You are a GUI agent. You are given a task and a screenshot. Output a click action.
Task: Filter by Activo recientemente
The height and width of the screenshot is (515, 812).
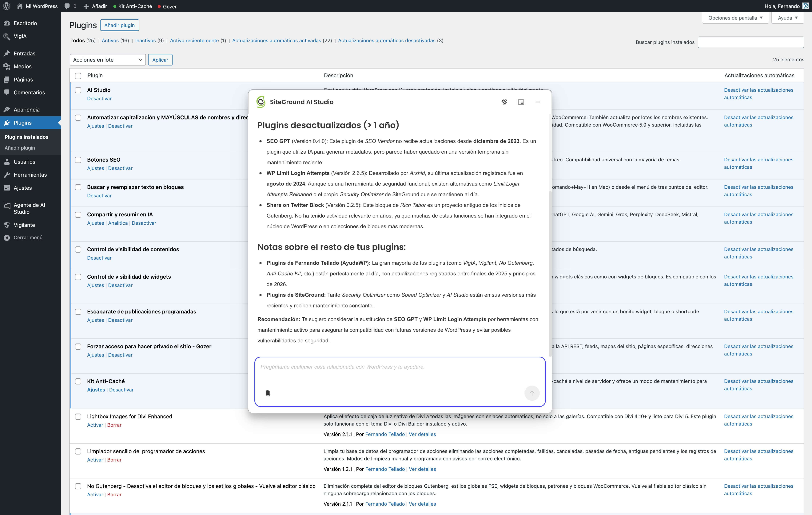click(x=194, y=41)
